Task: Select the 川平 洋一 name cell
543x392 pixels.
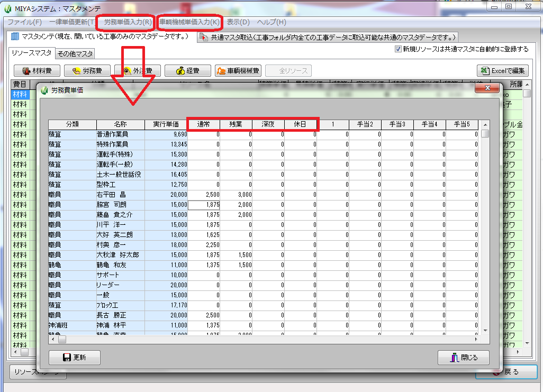Action: pyautogui.click(x=121, y=225)
